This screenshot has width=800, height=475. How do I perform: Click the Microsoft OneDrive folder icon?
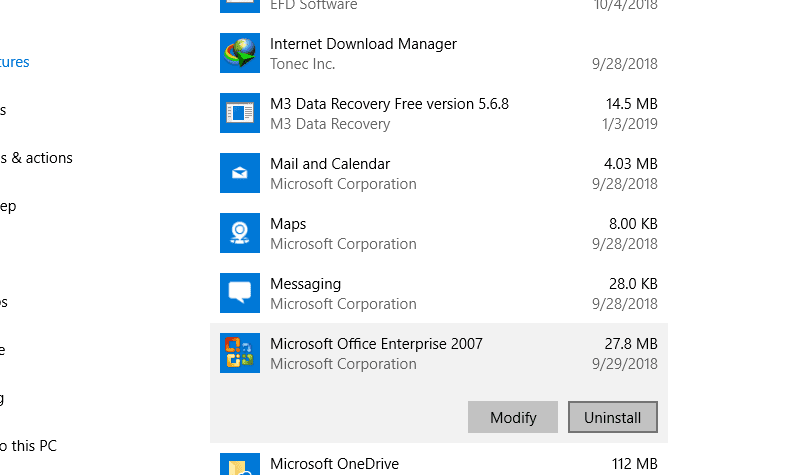(x=240, y=464)
